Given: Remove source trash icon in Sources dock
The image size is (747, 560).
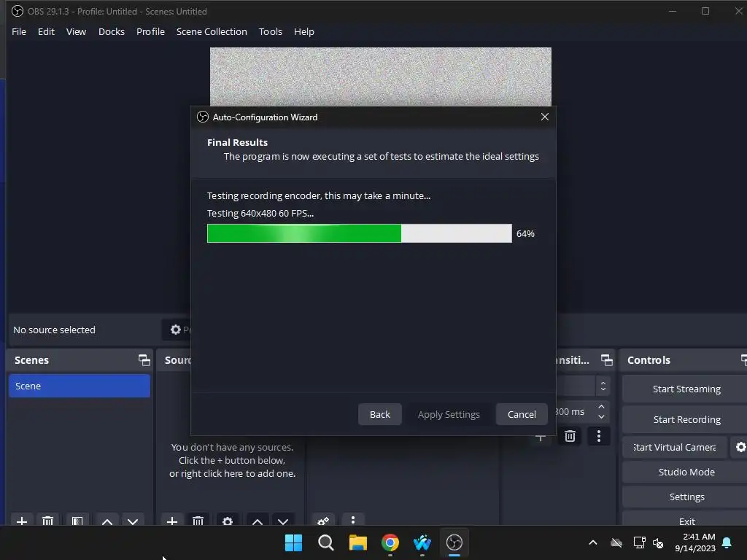Looking at the screenshot, I should (x=198, y=521).
